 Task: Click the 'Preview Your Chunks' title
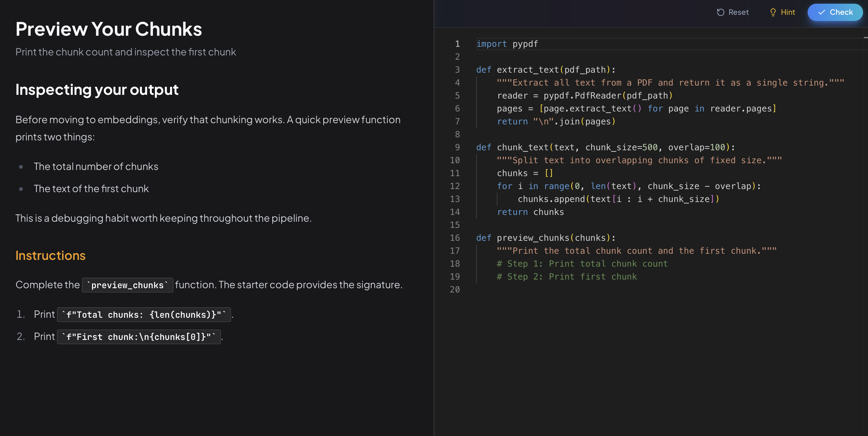tap(108, 29)
